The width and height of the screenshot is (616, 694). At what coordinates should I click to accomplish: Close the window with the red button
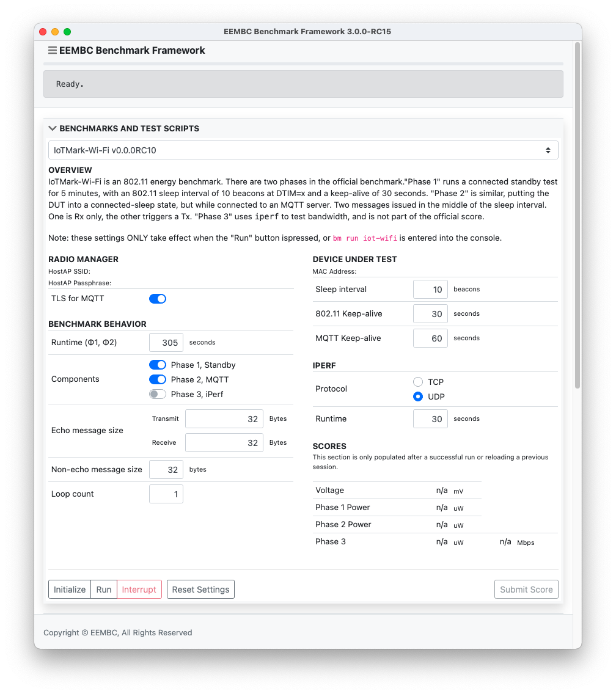[x=43, y=32]
